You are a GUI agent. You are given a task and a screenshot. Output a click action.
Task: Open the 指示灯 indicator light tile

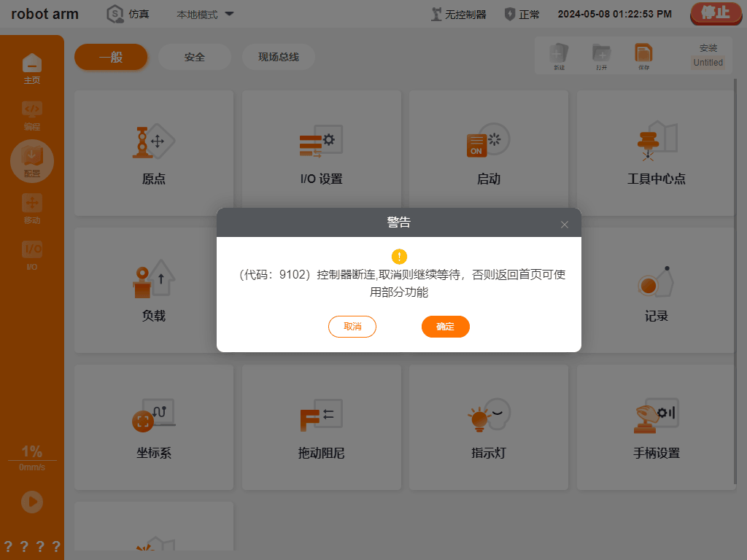pos(488,427)
